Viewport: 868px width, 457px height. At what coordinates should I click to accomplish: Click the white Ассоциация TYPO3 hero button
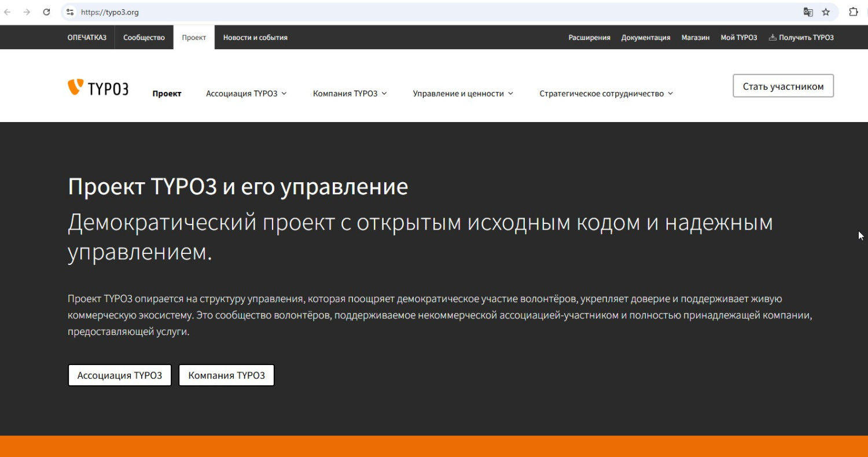click(120, 375)
